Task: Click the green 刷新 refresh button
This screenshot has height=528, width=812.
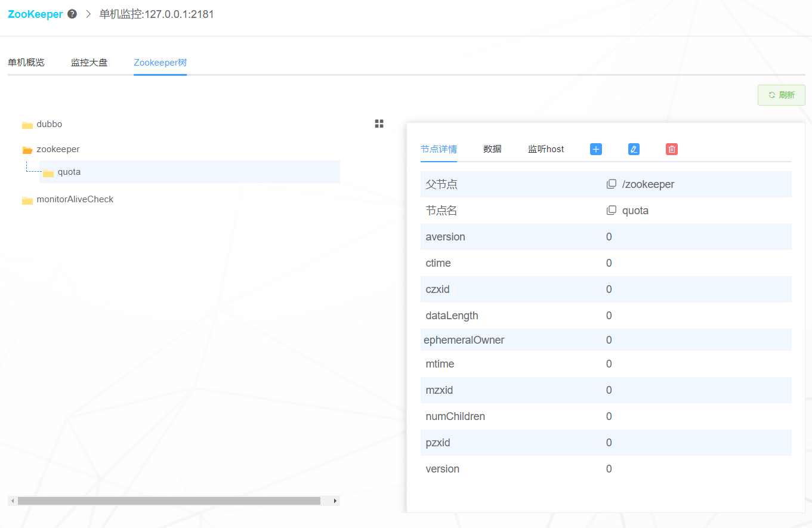Action: point(782,95)
